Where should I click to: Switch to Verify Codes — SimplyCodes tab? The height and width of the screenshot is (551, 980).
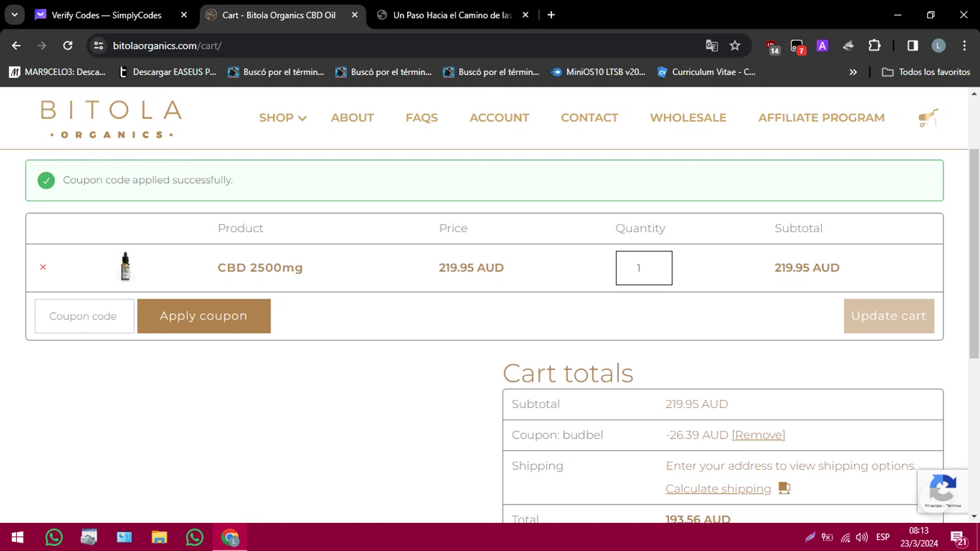[106, 15]
